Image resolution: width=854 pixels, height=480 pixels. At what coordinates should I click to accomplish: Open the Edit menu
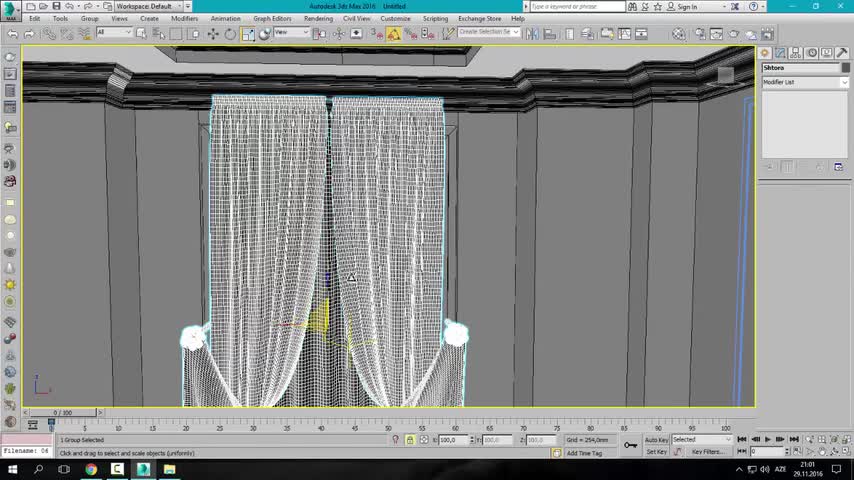pos(34,19)
